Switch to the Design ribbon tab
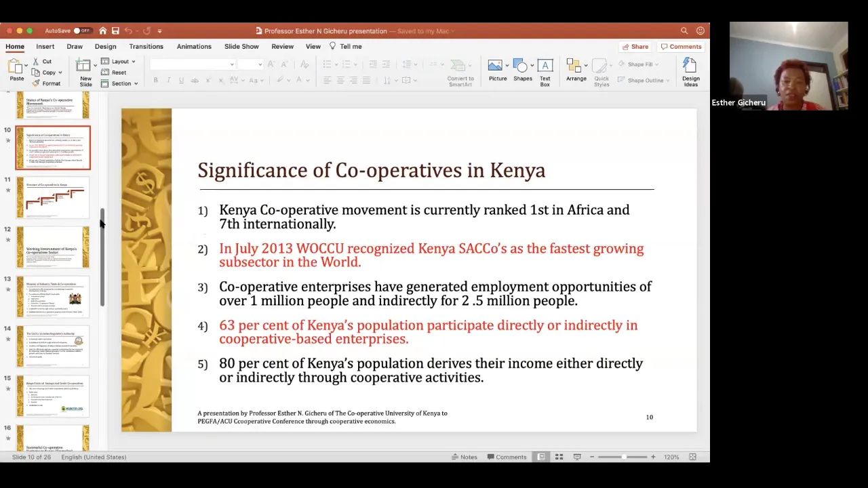Screen dimensions: 868x488 tap(105, 47)
